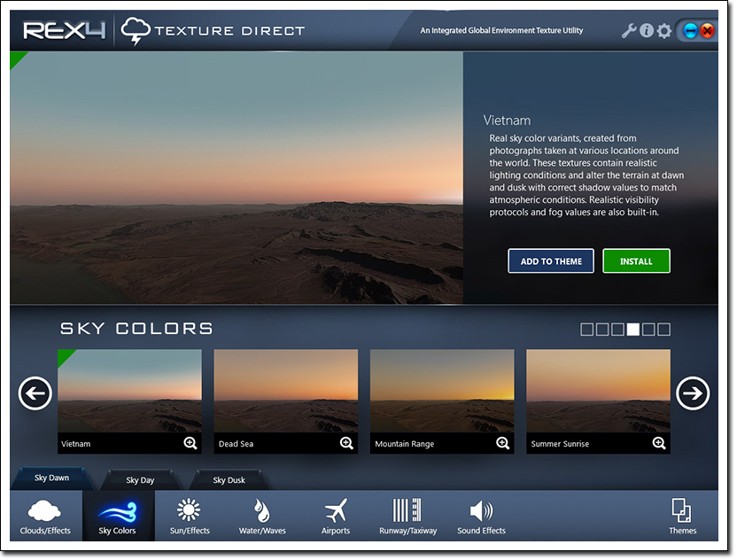Click the Texture Direct cloud logo
This screenshot has width=737, height=560.
(136, 31)
